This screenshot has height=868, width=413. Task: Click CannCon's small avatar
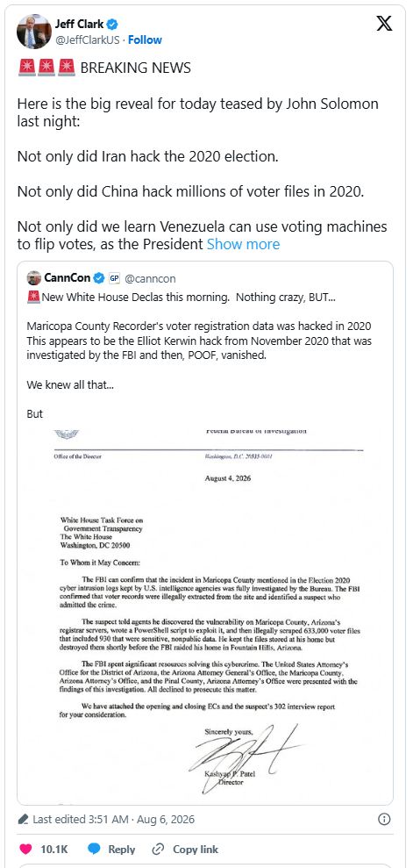point(33,278)
